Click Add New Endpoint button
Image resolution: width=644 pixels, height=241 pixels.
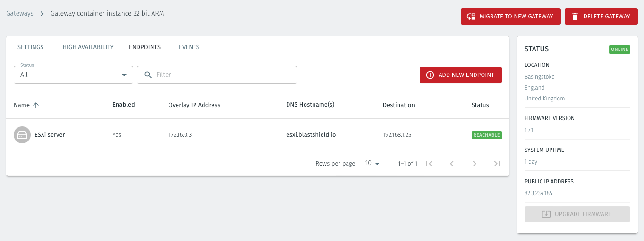point(460,75)
